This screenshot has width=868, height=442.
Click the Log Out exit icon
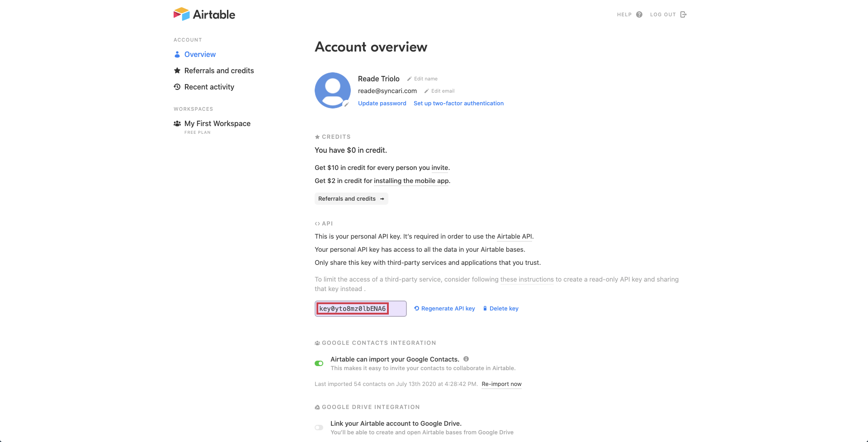(x=684, y=14)
